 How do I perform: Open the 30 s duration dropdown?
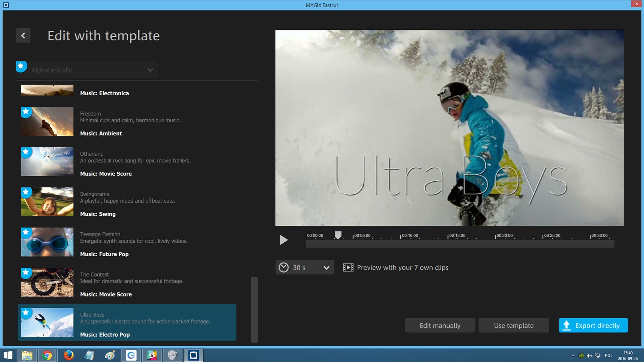(305, 267)
